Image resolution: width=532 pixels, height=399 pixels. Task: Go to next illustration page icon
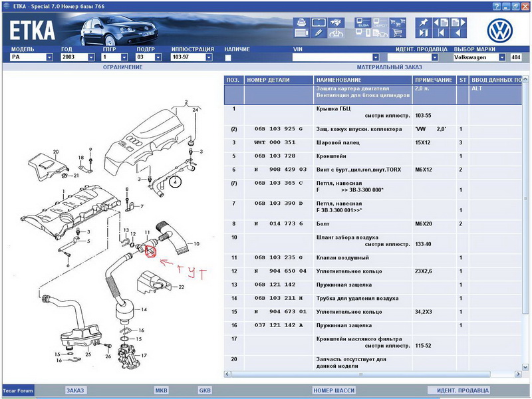458,23
